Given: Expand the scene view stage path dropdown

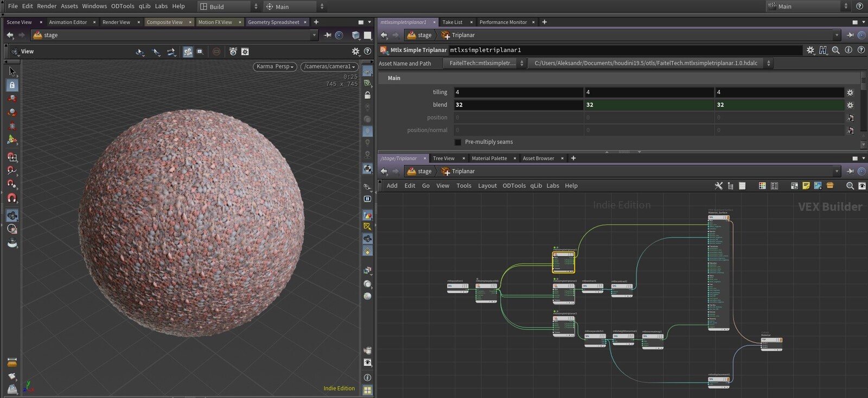Looking at the screenshot, I should (x=314, y=35).
